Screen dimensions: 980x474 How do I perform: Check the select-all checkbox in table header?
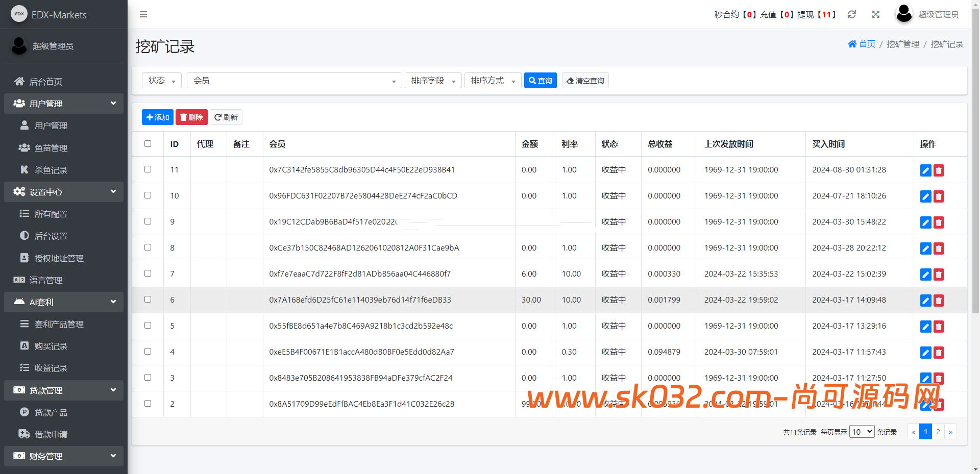coord(148,143)
